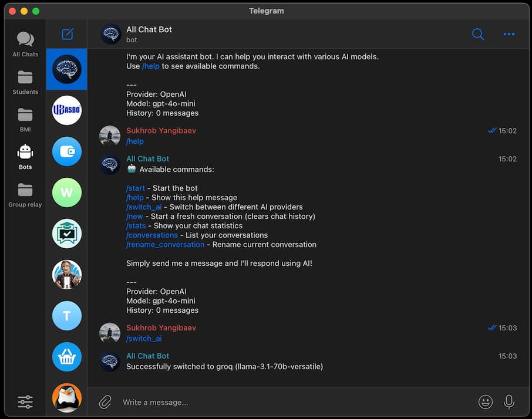Click the All Chat Bot header avatar
The width and height of the screenshot is (532, 419).
pyautogui.click(x=111, y=34)
